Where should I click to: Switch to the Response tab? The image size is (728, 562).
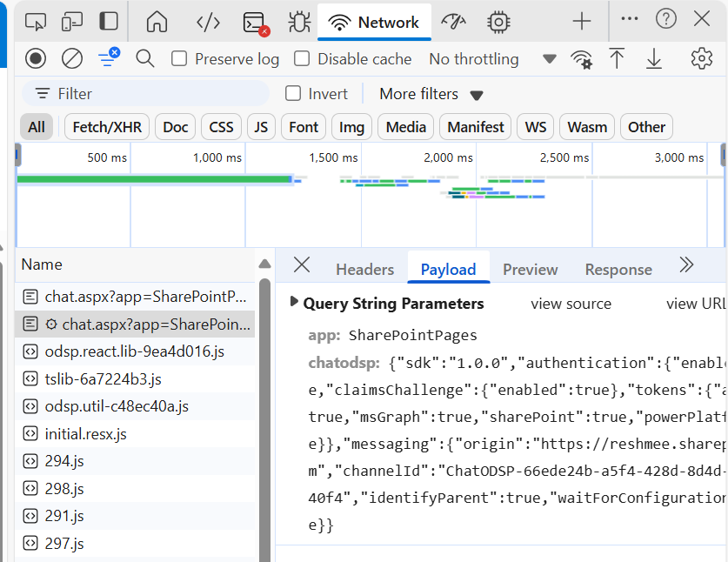(618, 270)
